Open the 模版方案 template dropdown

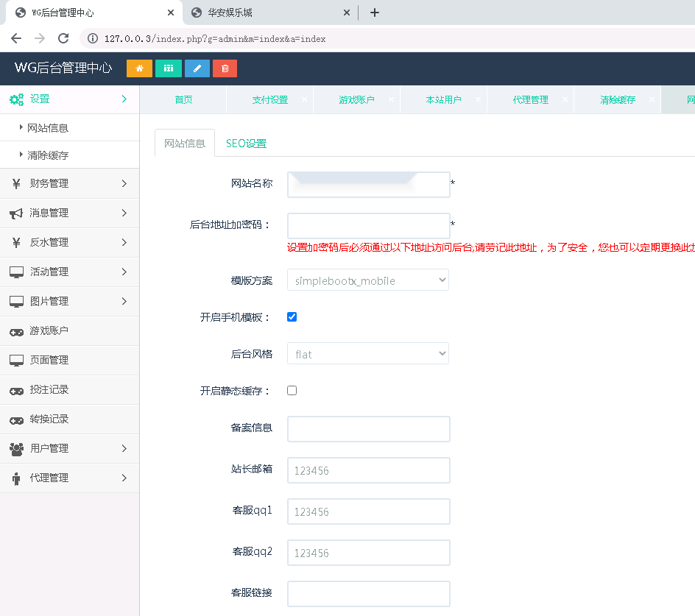point(367,280)
